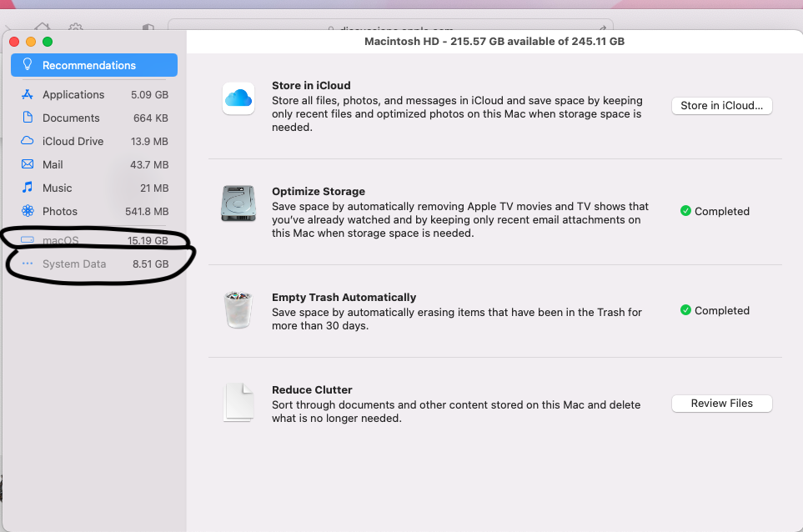Image resolution: width=803 pixels, height=532 pixels.
Task: Click the 5.09 GB Applications size
Action: (149, 95)
